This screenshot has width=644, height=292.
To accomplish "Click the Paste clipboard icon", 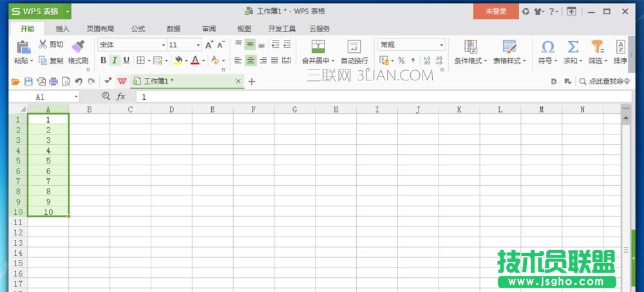I will pyautogui.click(x=23, y=46).
